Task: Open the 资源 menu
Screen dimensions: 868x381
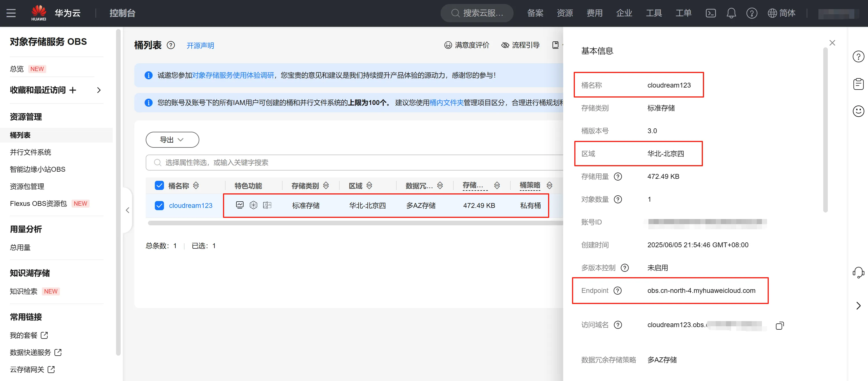Action: (565, 13)
